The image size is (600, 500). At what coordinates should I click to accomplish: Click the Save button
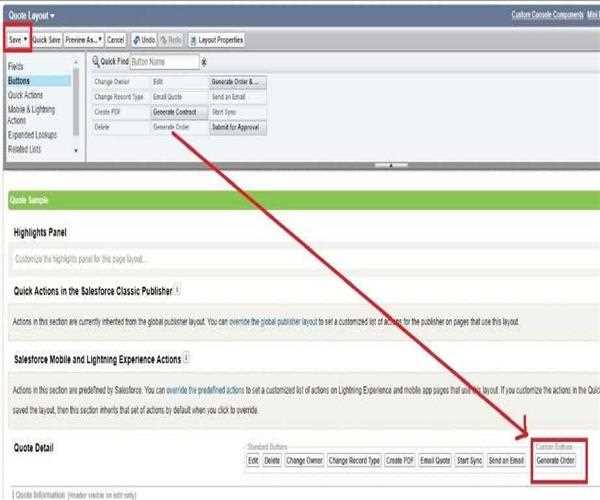(x=18, y=39)
